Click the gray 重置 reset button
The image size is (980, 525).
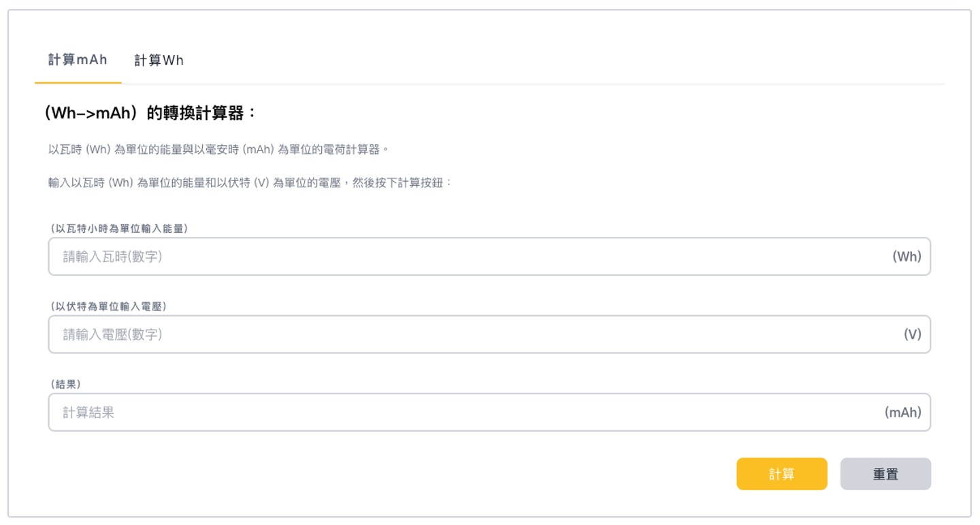coord(885,474)
